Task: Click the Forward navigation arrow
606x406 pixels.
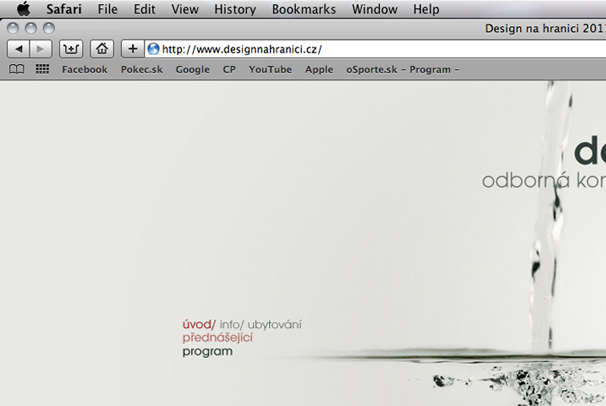Action: 40,48
